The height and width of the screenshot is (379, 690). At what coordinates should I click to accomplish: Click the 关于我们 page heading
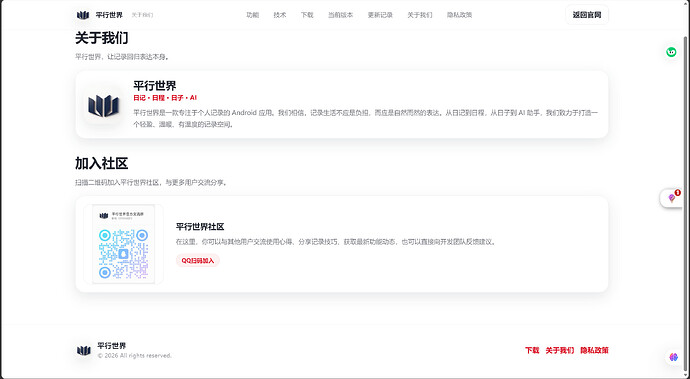point(102,38)
